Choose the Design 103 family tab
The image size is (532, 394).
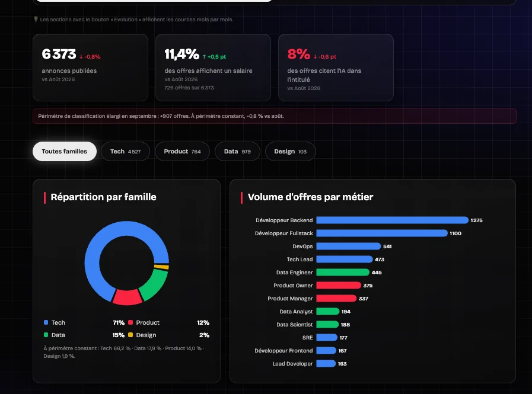pyautogui.click(x=290, y=151)
